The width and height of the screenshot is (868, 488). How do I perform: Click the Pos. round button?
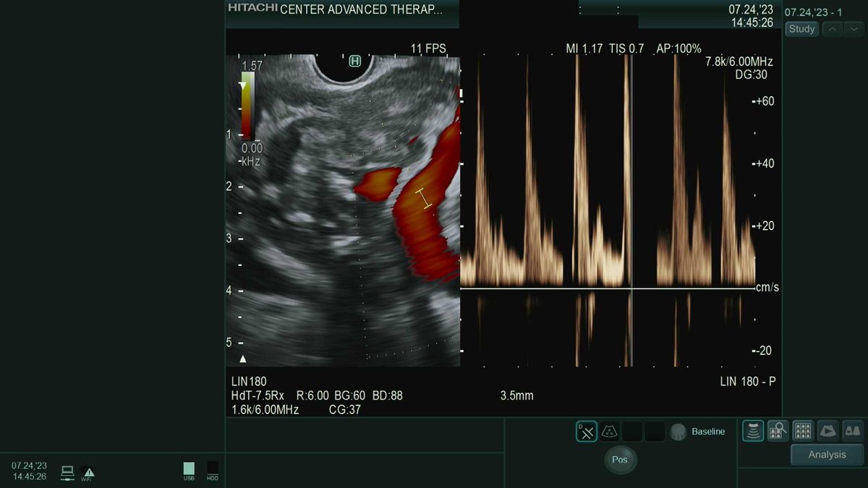[620, 459]
